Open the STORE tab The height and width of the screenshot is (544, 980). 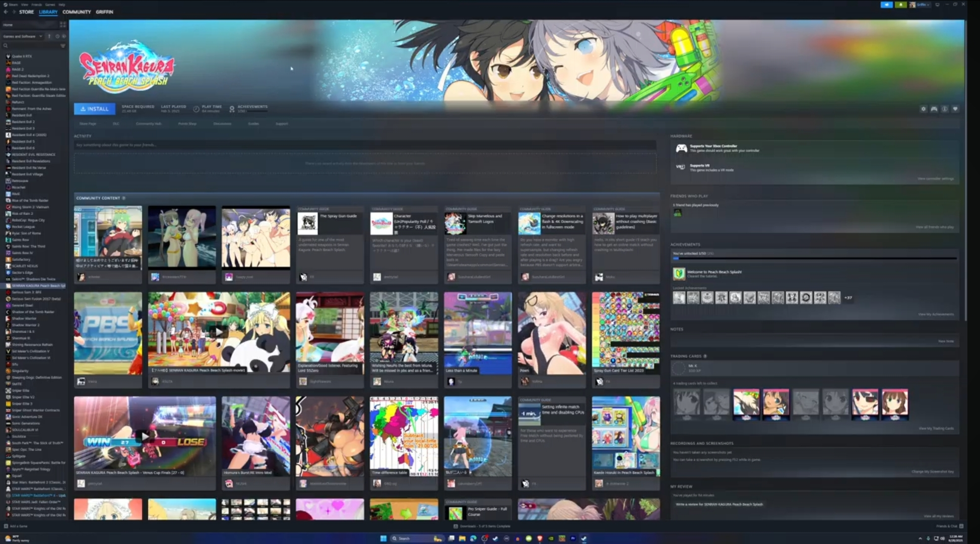pyautogui.click(x=26, y=12)
